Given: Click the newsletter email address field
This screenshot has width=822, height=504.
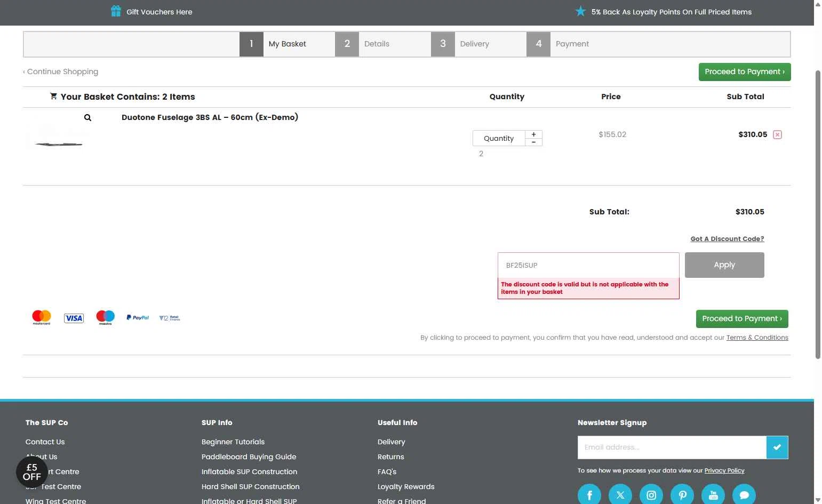Looking at the screenshot, I should [x=672, y=447].
